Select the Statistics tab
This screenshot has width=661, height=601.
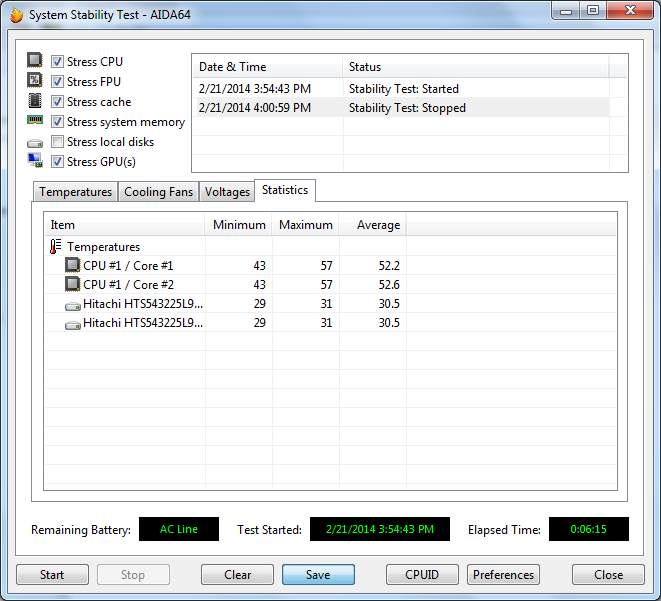point(285,190)
